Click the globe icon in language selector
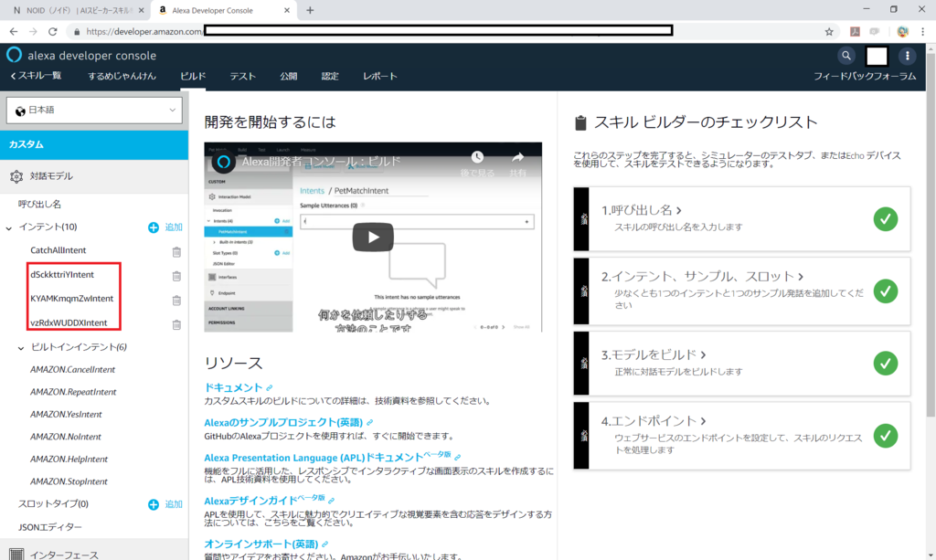This screenshot has height=560, width=936. coord(20,111)
